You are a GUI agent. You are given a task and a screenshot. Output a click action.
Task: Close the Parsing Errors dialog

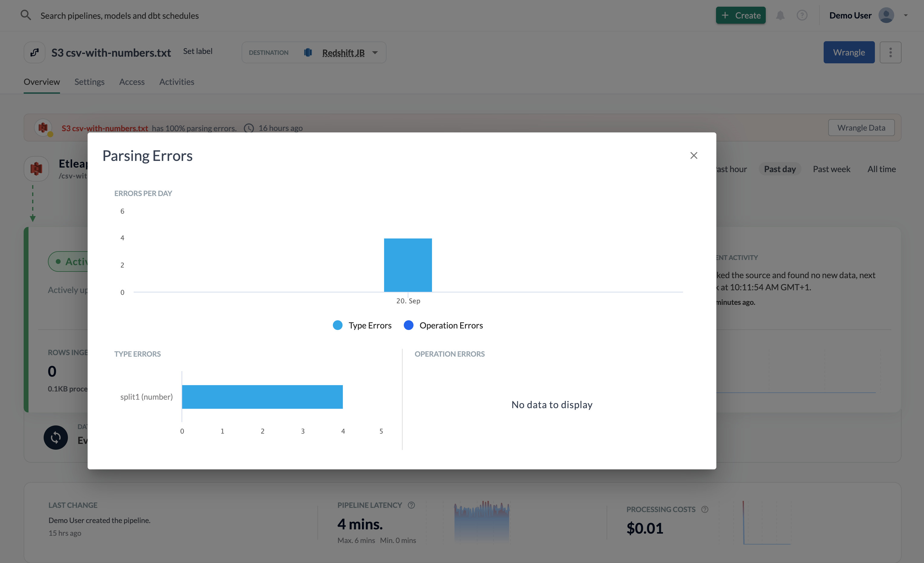[693, 155]
